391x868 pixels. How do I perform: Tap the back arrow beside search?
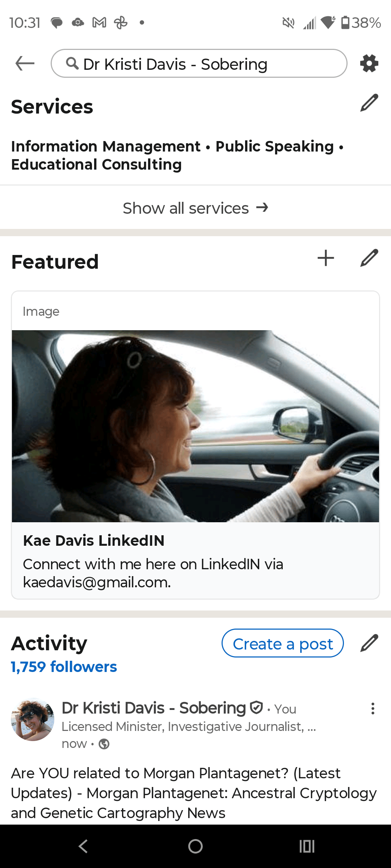click(x=25, y=64)
